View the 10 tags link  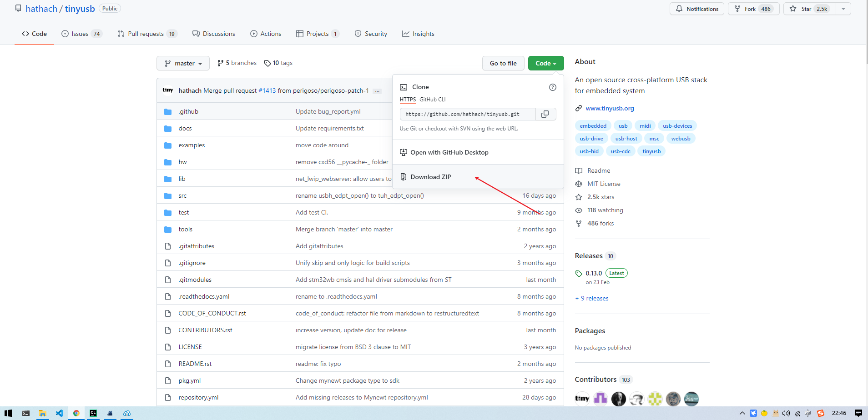[x=278, y=63]
